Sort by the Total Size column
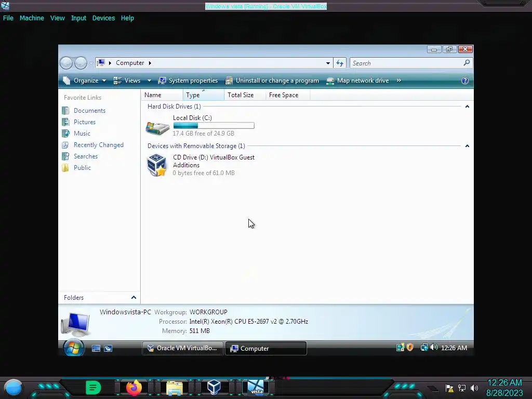This screenshot has width=532, height=399. pos(245,95)
